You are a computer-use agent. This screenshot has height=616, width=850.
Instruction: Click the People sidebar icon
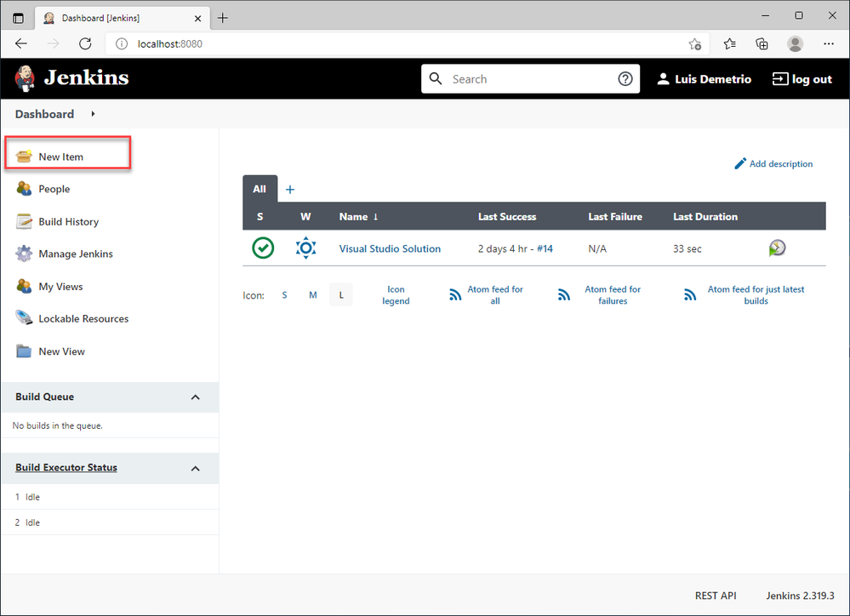(x=24, y=189)
